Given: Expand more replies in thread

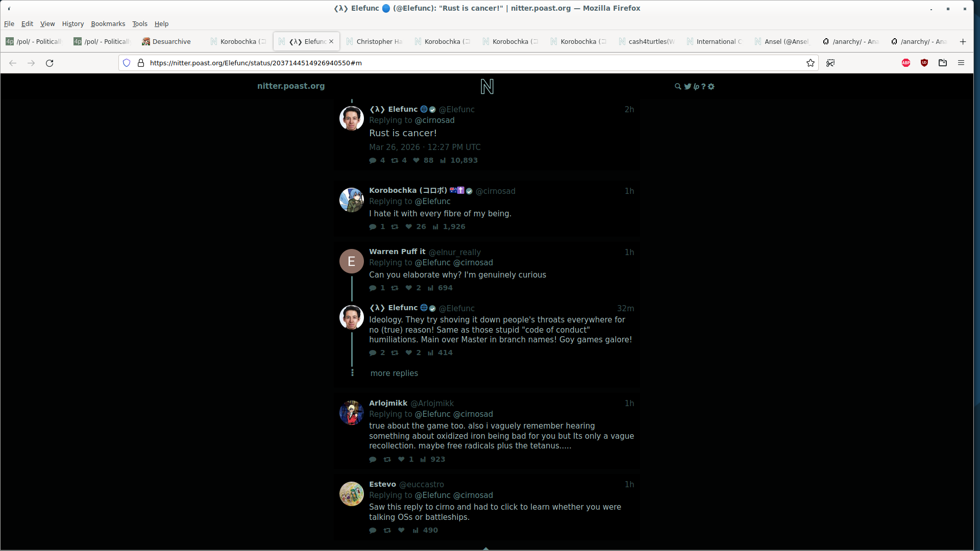Looking at the screenshot, I should pyautogui.click(x=394, y=373).
